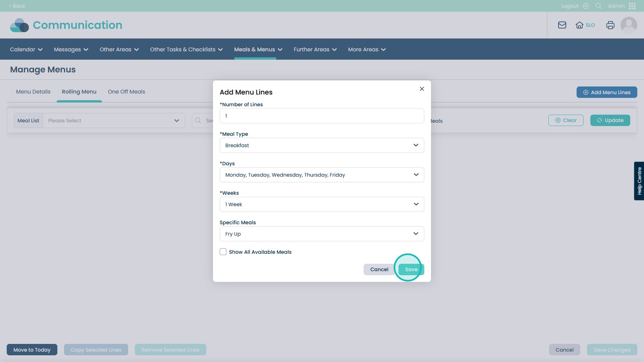
Task: Open the Meals & Menus menu
Action: pyautogui.click(x=258, y=49)
